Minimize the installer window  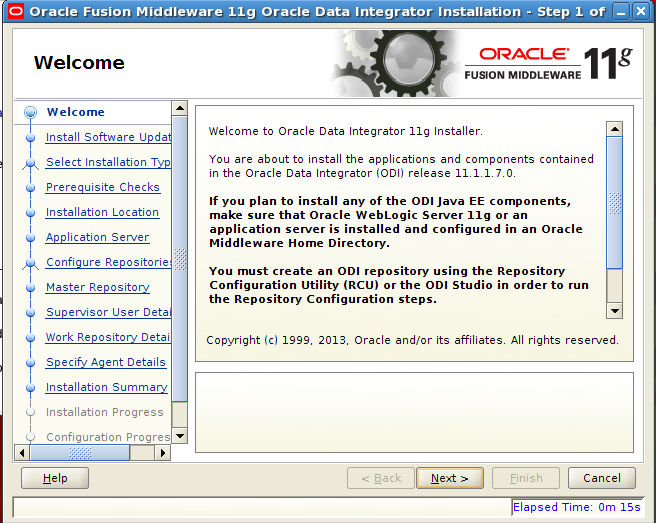621,11
